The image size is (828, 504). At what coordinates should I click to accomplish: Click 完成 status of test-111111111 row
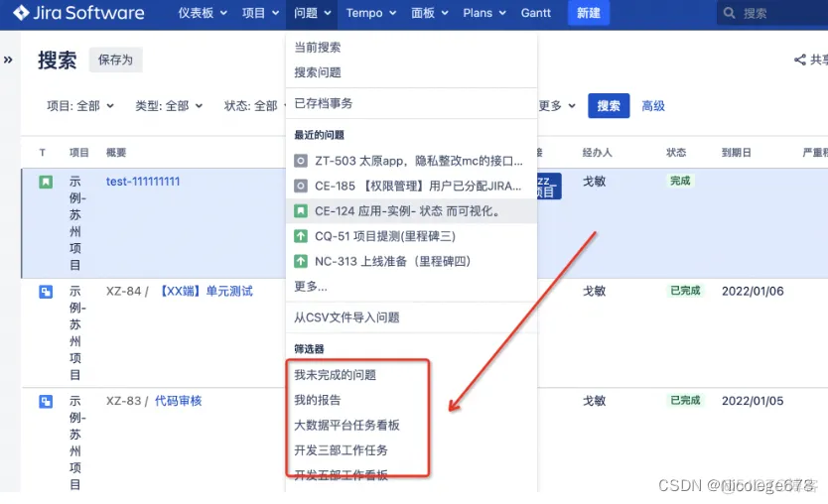click(680, 181)
